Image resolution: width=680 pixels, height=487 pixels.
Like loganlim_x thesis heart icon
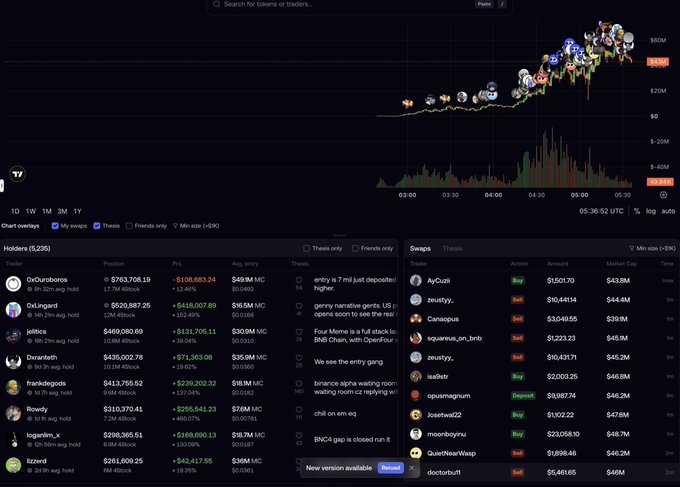tap(299, 435)
